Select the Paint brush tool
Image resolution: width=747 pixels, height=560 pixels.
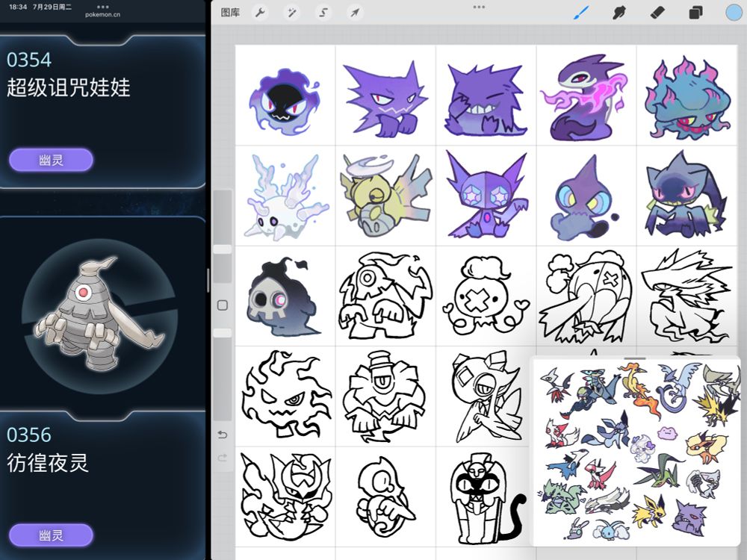[580, 13]
